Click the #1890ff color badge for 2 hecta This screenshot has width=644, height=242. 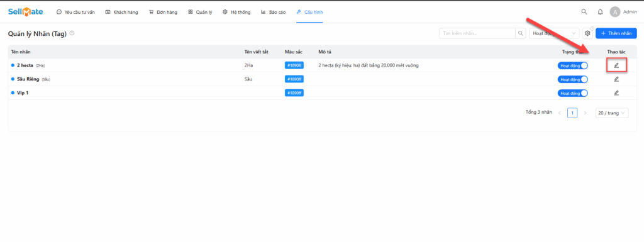(294, 65)
